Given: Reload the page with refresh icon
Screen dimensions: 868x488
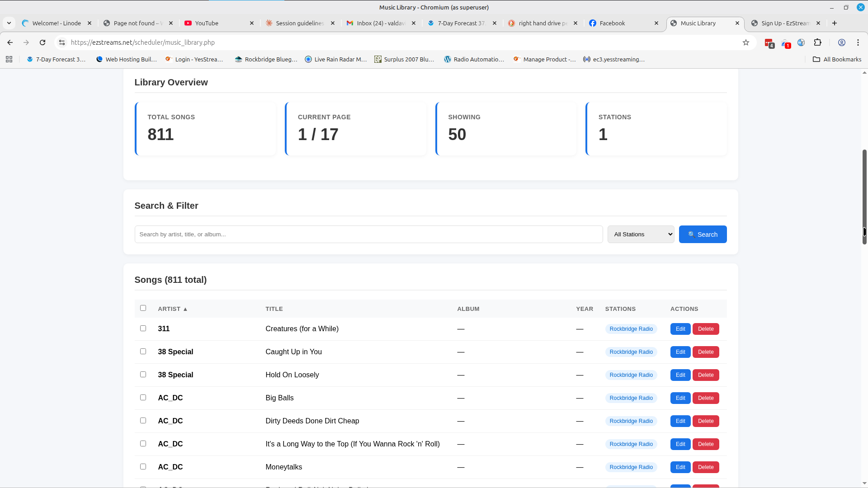Looking at the screenshot, I should point(42,42).
